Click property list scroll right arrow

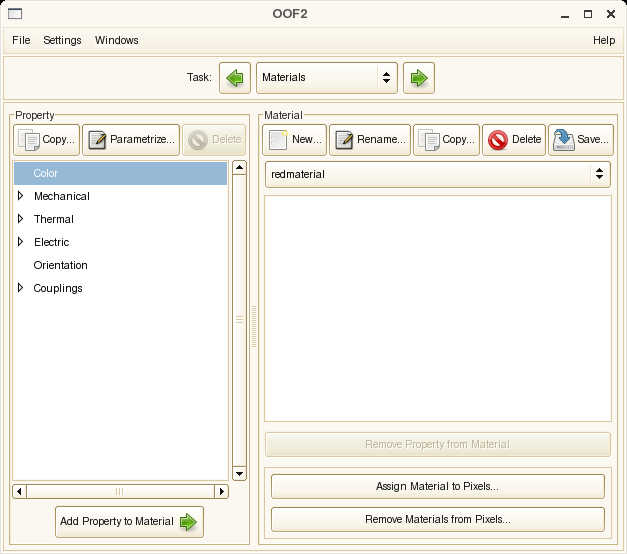pyautogui.click(x=222, y=492)
